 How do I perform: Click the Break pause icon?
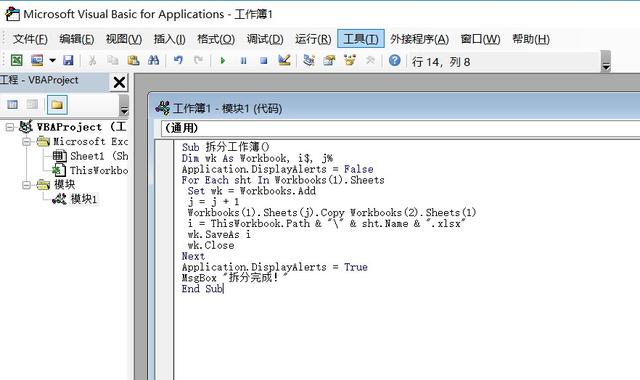(x=243, y=61)
